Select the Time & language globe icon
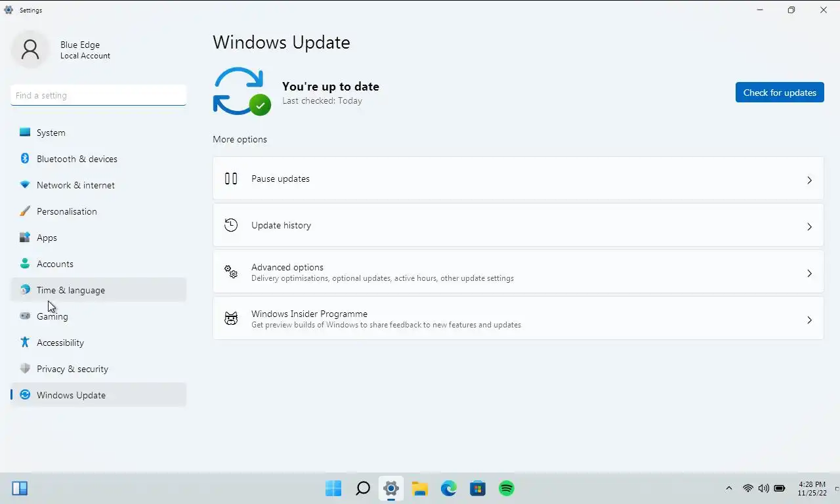 [x=25, y=289]
